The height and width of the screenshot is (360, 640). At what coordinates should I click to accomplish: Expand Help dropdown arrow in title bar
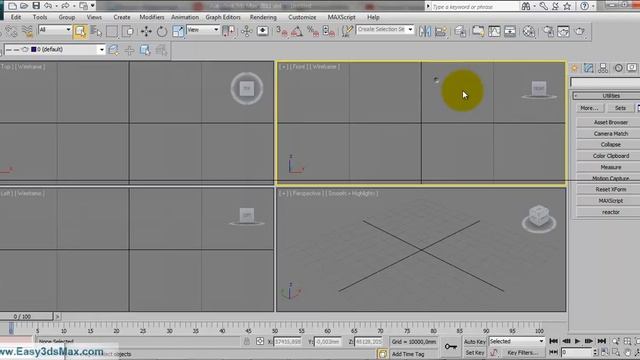(x=593, y=6)
